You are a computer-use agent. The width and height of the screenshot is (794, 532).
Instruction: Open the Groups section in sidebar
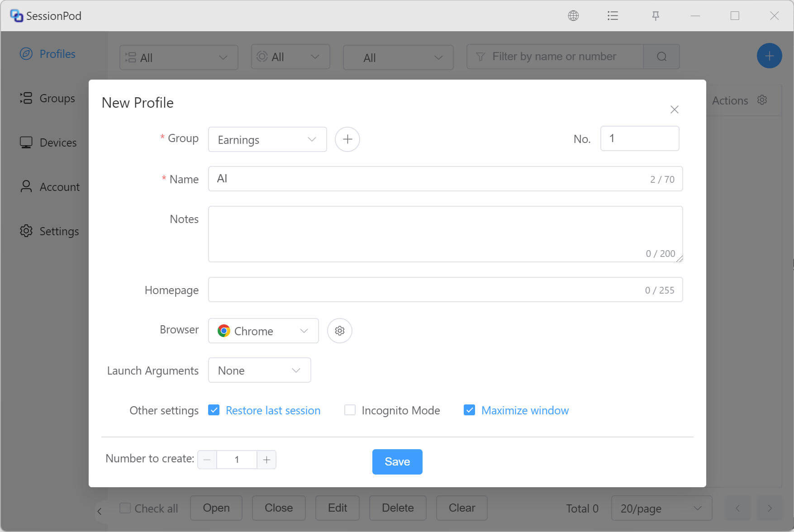(x=48, y=98)
